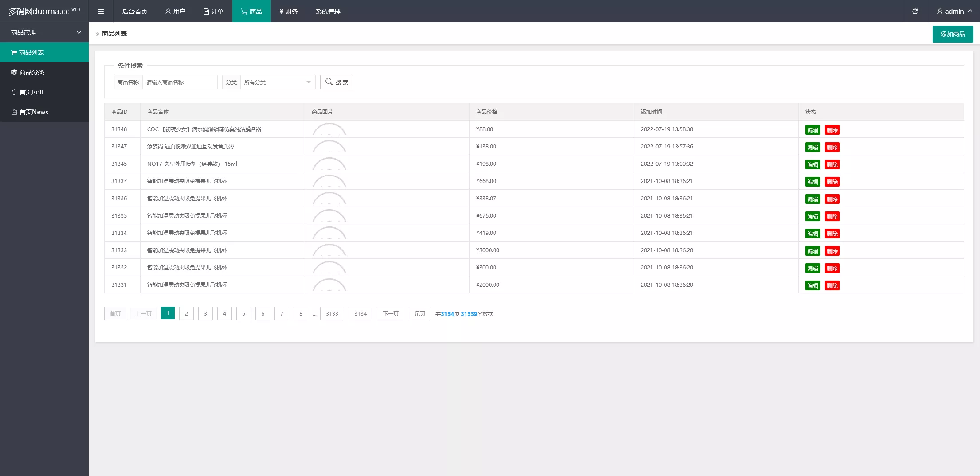Image resolution: width=980 pixels, height=476 pixels.
Task: Toggle the sidebar collapse hamburger icon
Action: (x=101, y=12)
